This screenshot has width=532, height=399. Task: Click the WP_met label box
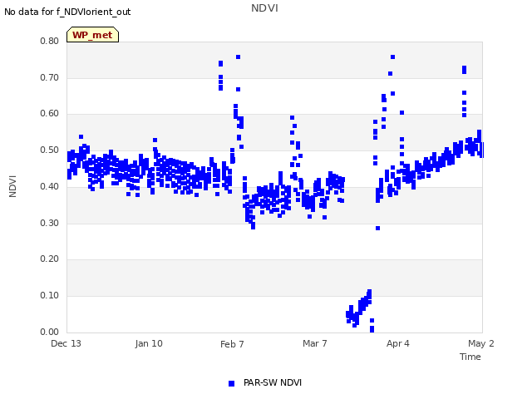pos(92,35)
